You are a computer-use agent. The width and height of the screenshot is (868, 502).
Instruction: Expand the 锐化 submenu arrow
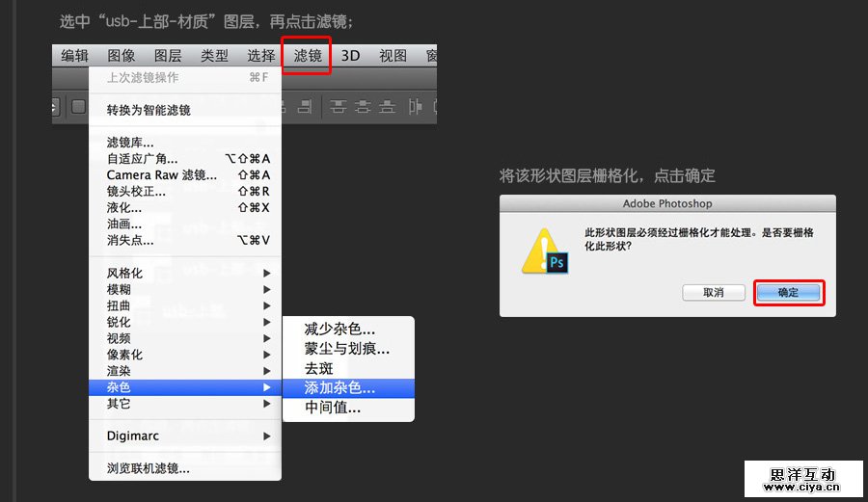coord(267,322)
